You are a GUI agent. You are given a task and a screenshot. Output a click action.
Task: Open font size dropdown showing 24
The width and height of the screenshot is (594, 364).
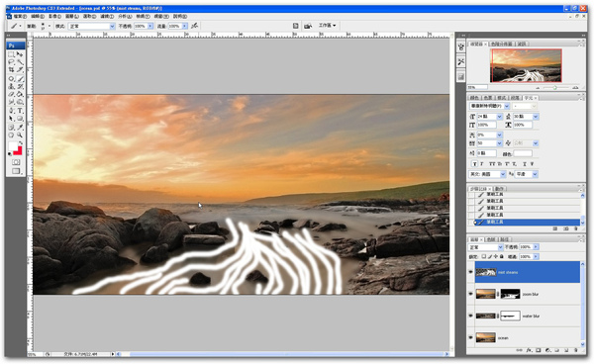pyautogui.click(x=499, y=117)
